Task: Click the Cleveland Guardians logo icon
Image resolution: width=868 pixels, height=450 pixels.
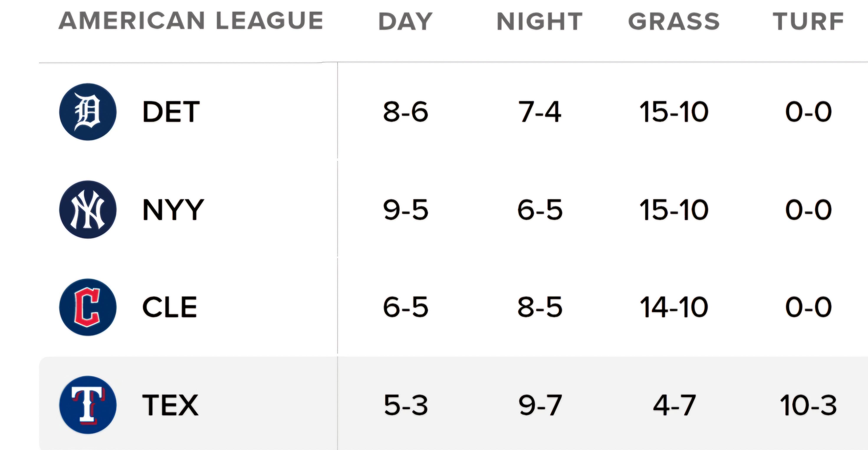Action: (88, 307)
